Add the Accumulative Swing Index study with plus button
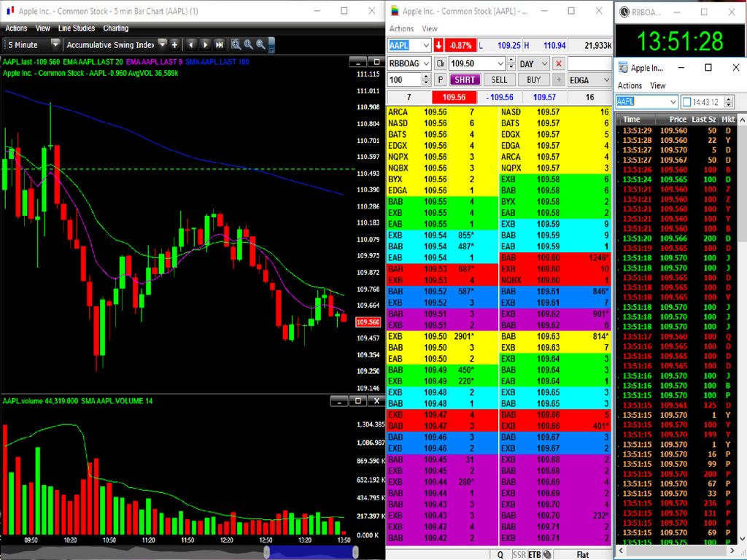The width and height of the screenshot is (747, 560). 175,44
